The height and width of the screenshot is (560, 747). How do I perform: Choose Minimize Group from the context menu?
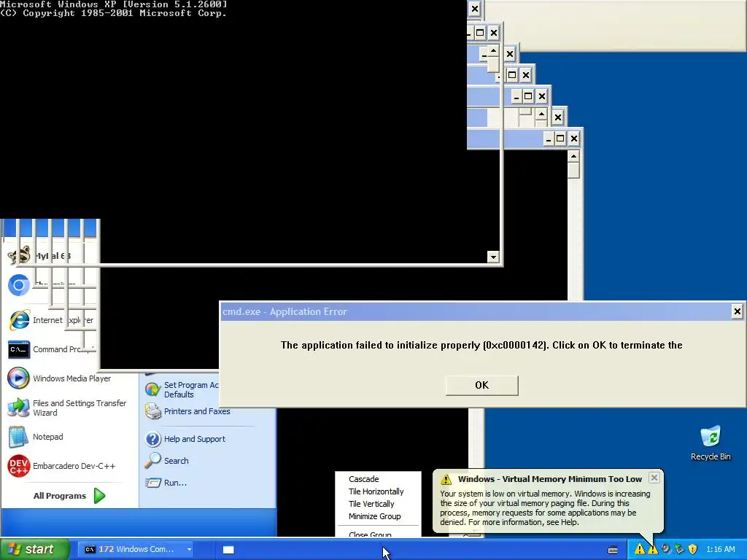[374, 516]
